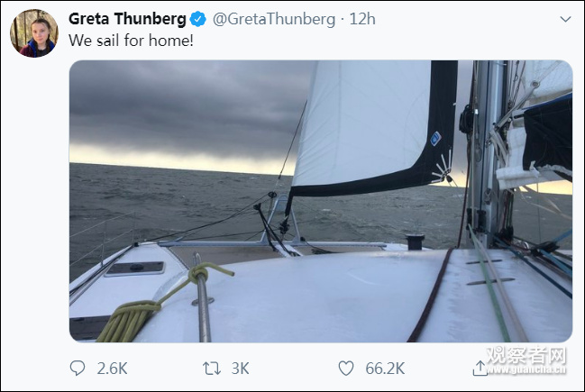
Task: Open the sailboat photo
Action: pyautogui.click(x=320, y=201)
